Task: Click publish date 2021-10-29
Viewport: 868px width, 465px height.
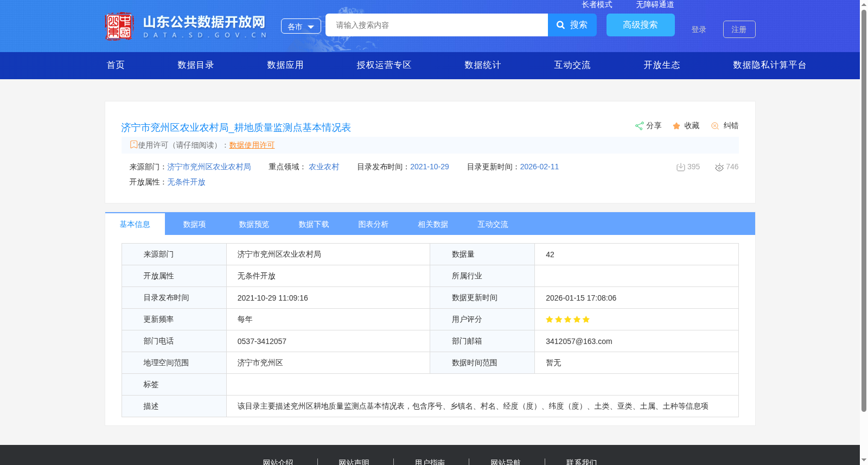Action: point(430,167)
